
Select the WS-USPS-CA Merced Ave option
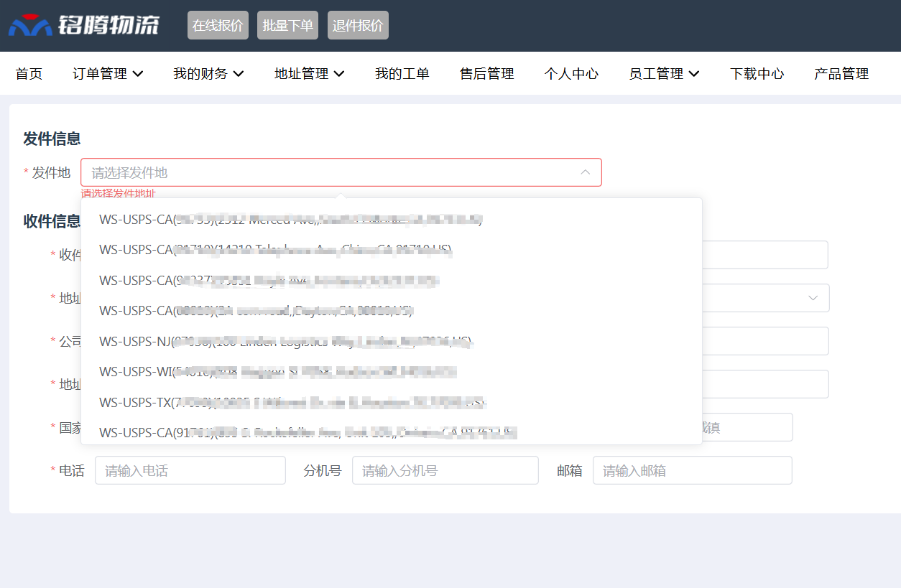392,219
